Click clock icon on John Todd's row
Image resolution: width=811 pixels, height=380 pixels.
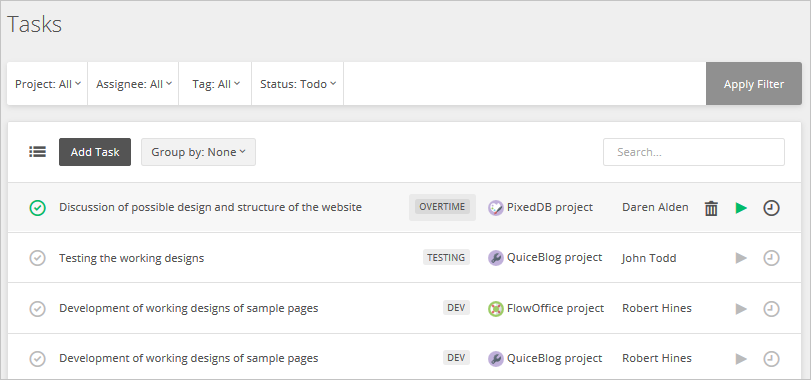(x=771, y=258)
